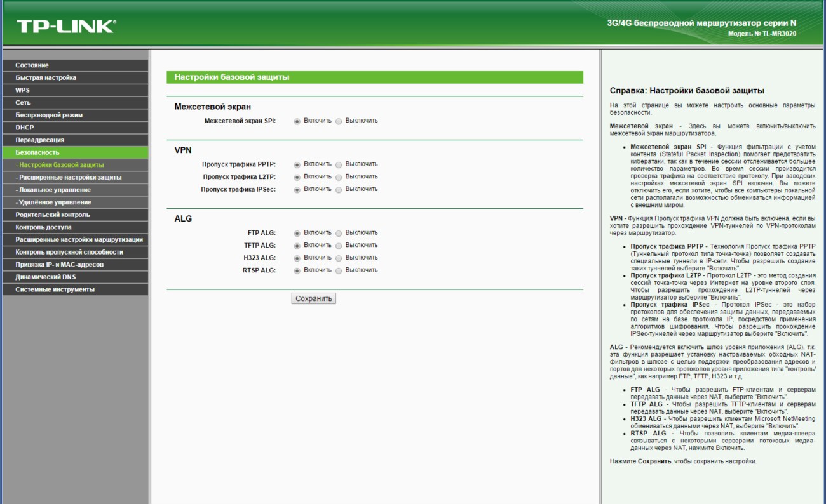Disable SPI firewall (Выключить)
The image size is (826, 504).
pos(339,121)
